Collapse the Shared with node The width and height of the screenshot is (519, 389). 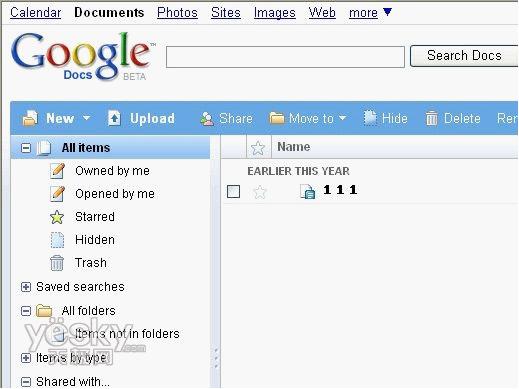(26, 382)
